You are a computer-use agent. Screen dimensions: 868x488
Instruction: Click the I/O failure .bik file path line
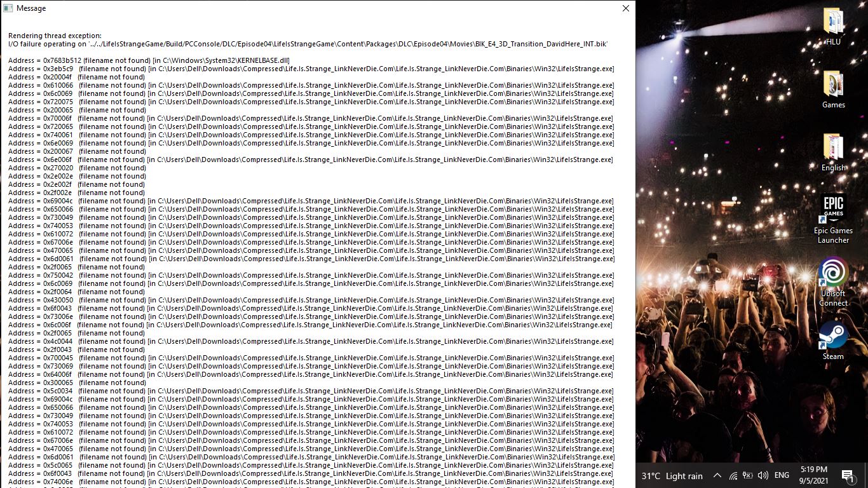click(x=308, y=44)
